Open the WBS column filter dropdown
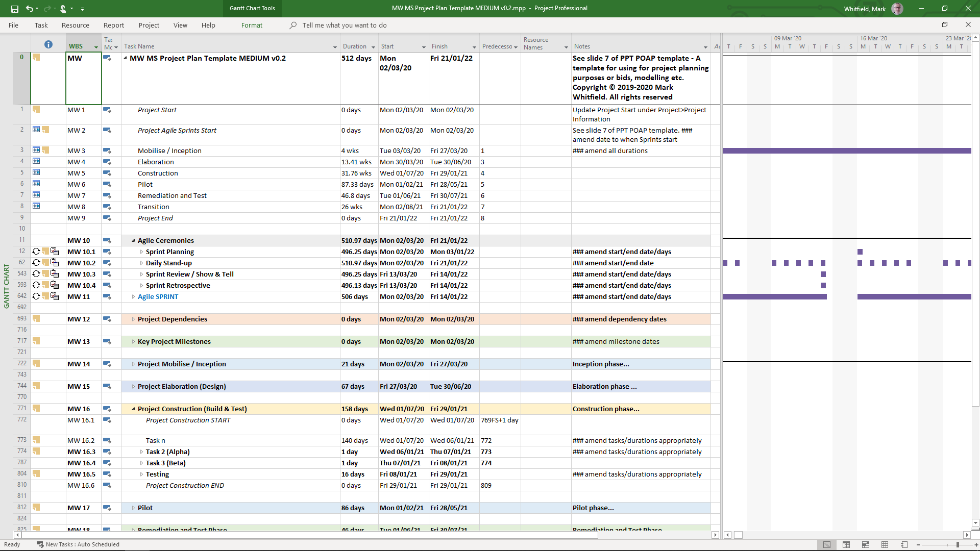980x551 pixels. (x=96, y=47)
